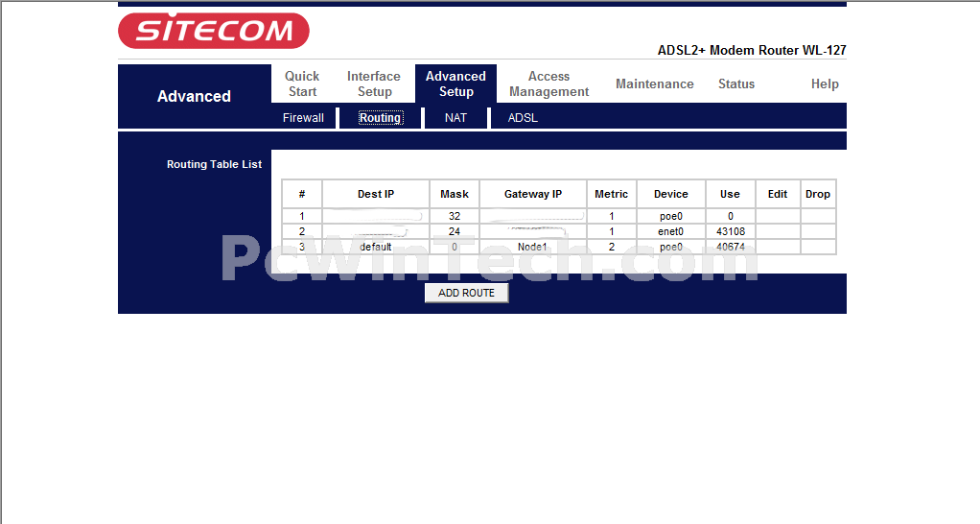The image size is (980, 524).
Task: Click the ADSL2+ Modem Router WL-127 title
Action: click(x=752, y=50)
